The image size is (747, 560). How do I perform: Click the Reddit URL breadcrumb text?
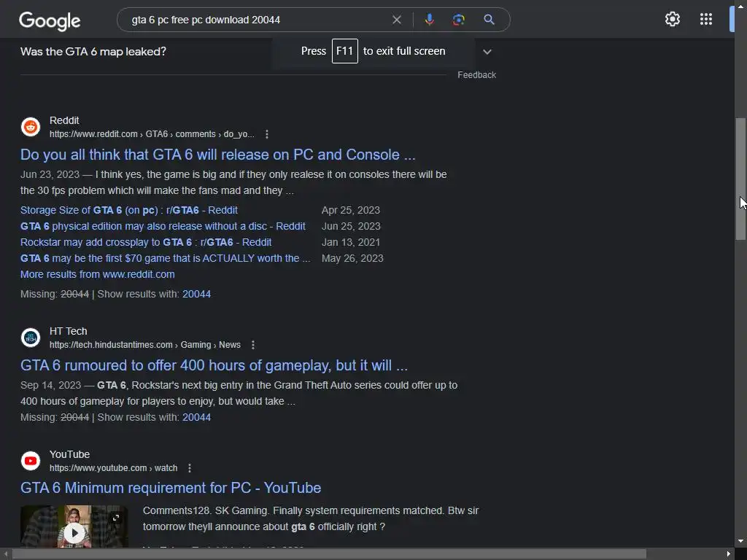[152, 134]
